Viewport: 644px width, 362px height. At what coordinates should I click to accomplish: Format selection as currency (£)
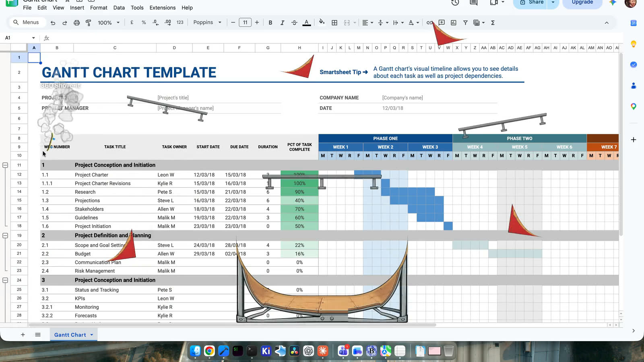tap(132, 23)
